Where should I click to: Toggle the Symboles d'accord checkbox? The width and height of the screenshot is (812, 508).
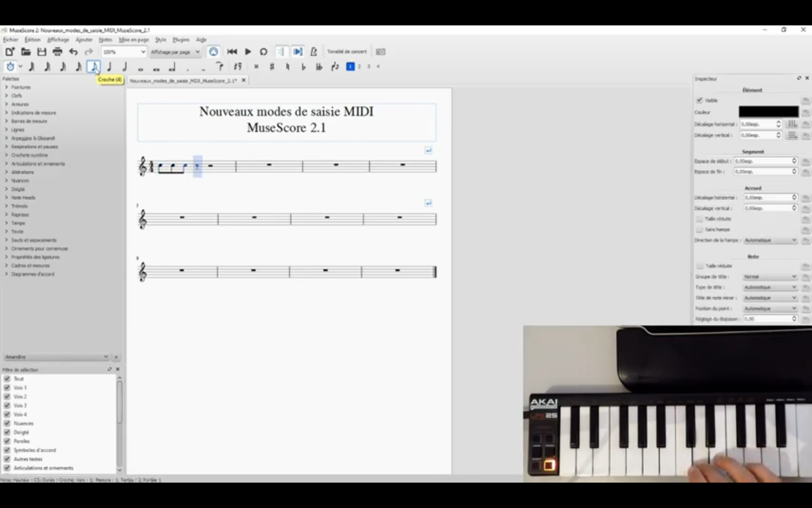tap(7, 450)
